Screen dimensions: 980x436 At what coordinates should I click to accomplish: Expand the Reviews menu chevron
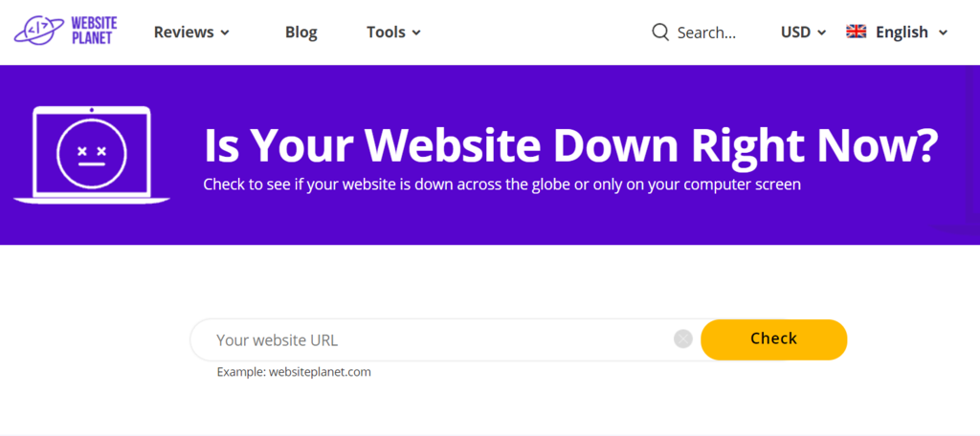(x=225, y=33)
